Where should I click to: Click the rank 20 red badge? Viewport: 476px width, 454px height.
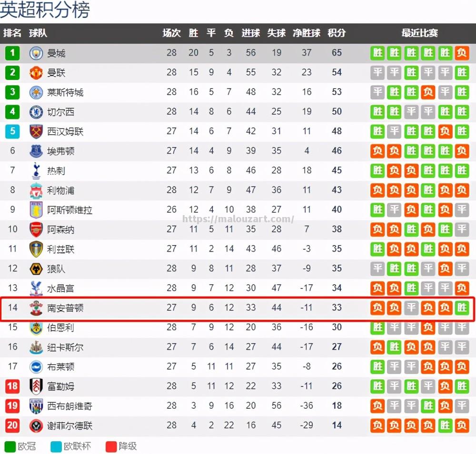(x=12, y=425)
